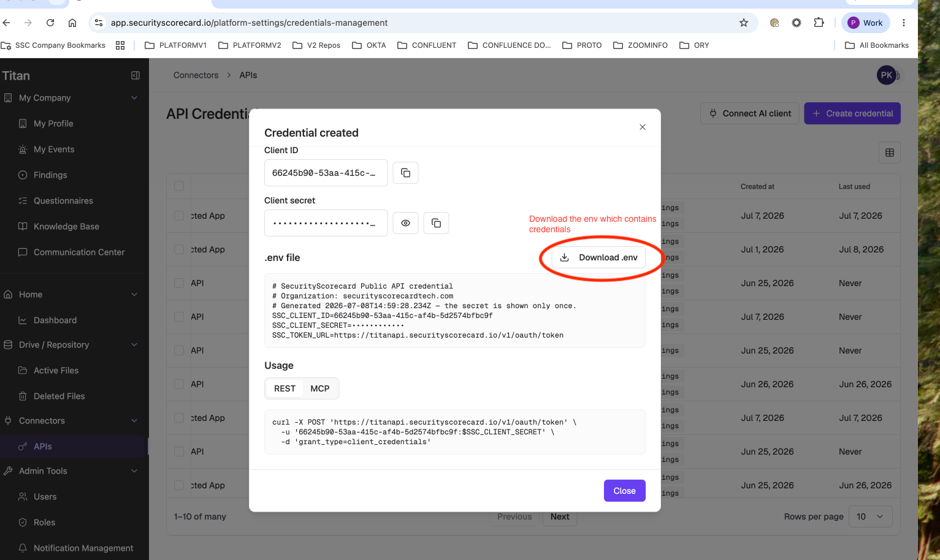The image size is (940, 560).
Task: Open Active Files
Action: pyautogui.click(x=56, y=371)
